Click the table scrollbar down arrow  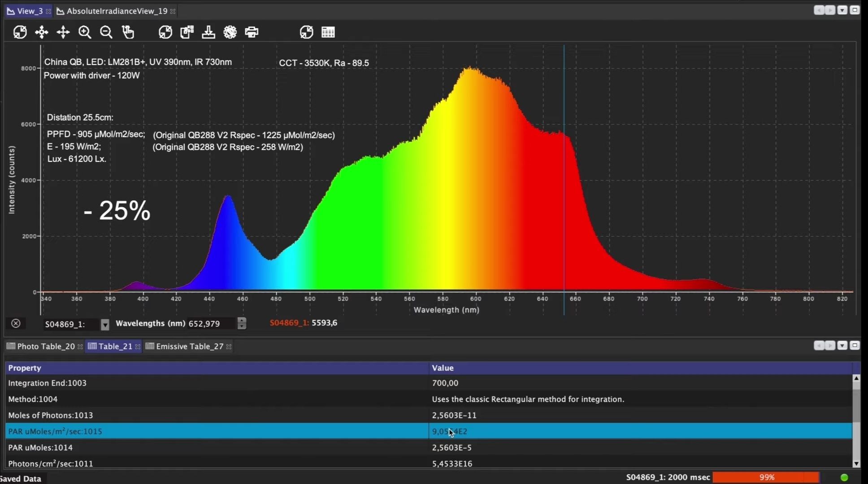[x=856, y=464]
